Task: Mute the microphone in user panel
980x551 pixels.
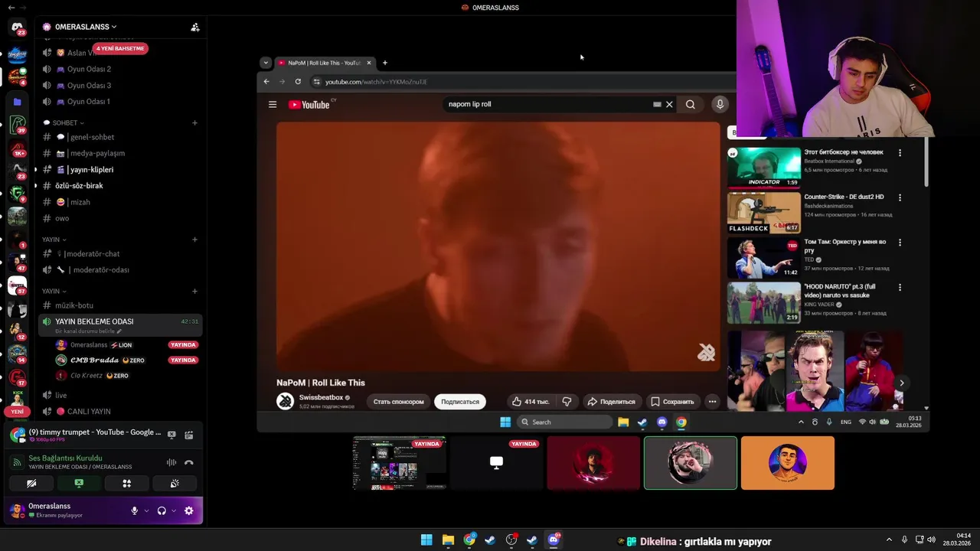Action: 135,510
